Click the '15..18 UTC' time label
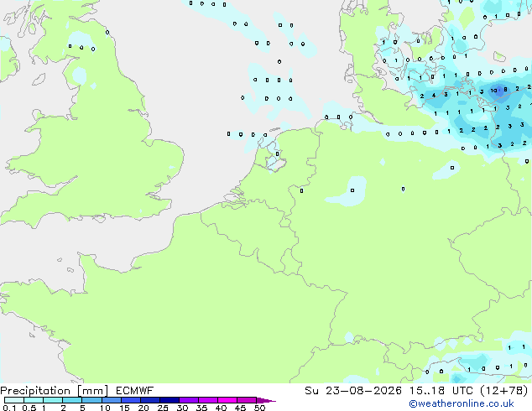 click(x=441, y=391)
